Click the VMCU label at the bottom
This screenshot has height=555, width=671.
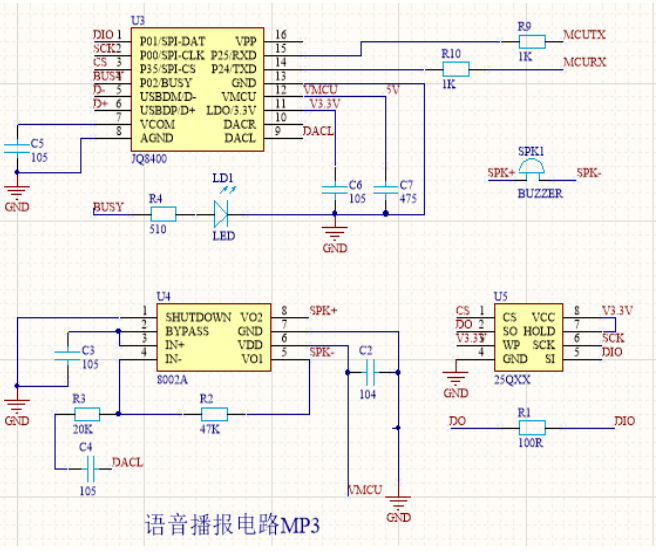click(365, 490)
